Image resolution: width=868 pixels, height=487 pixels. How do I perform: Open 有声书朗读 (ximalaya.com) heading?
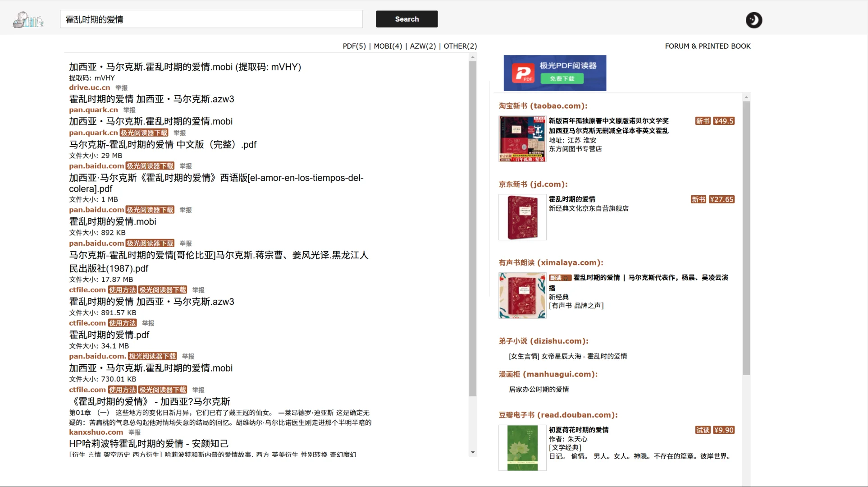click(x=551, y=263)
